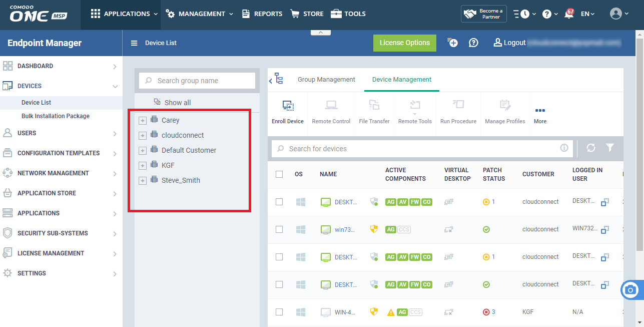The width and height of the screenshot is (644, 327).
Task: Open the Reports menu item
Action: [x=262, y=14]
